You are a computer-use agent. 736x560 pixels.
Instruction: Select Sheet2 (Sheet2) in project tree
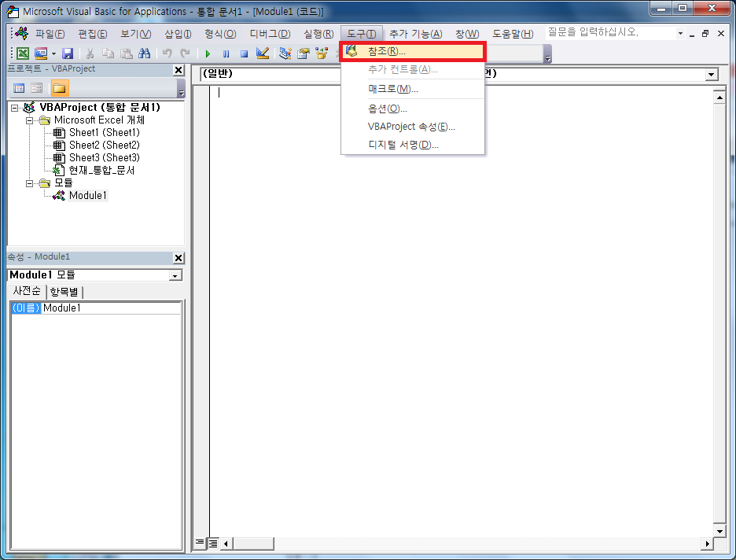(x=104, y=146)
